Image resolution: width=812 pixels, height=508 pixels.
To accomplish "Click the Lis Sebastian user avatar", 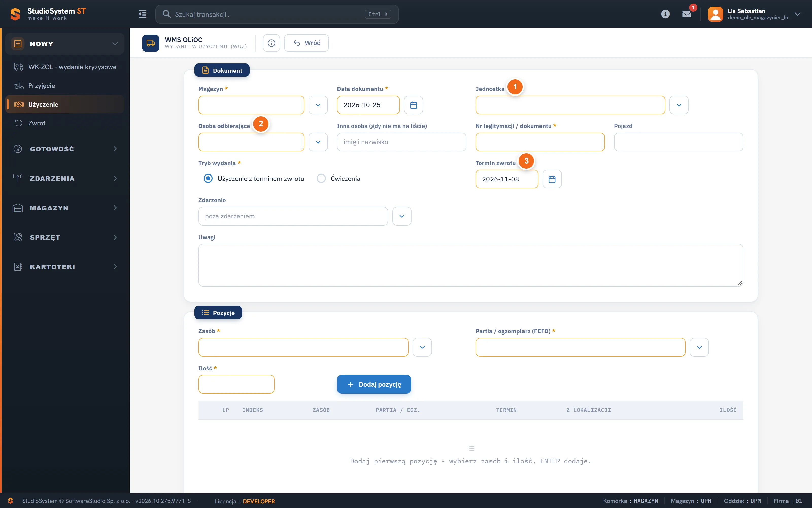I will click(x=715, y=14).
